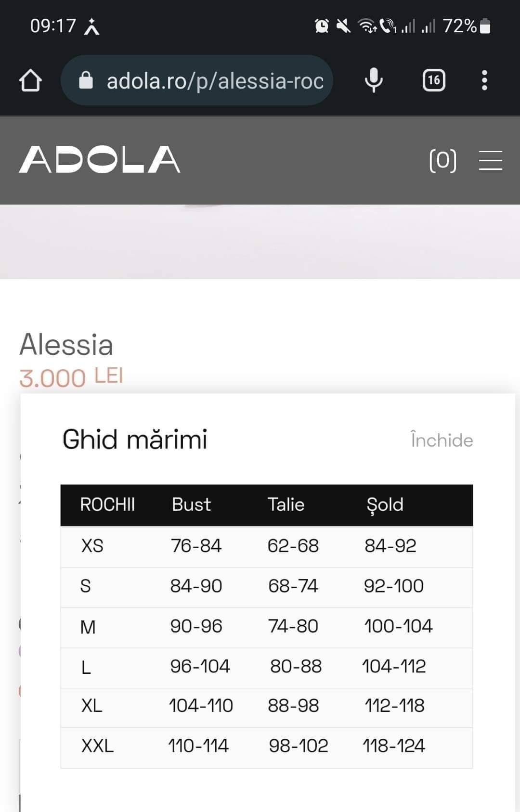Tap the padlock site security icon
Screen dimensions: 520x812
[86, 80]
